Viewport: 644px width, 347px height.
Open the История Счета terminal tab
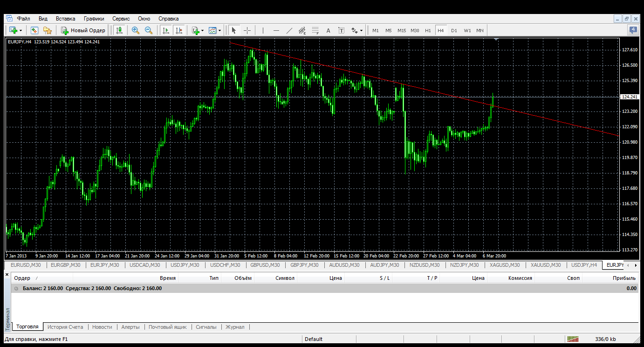(x=65, y=327)
